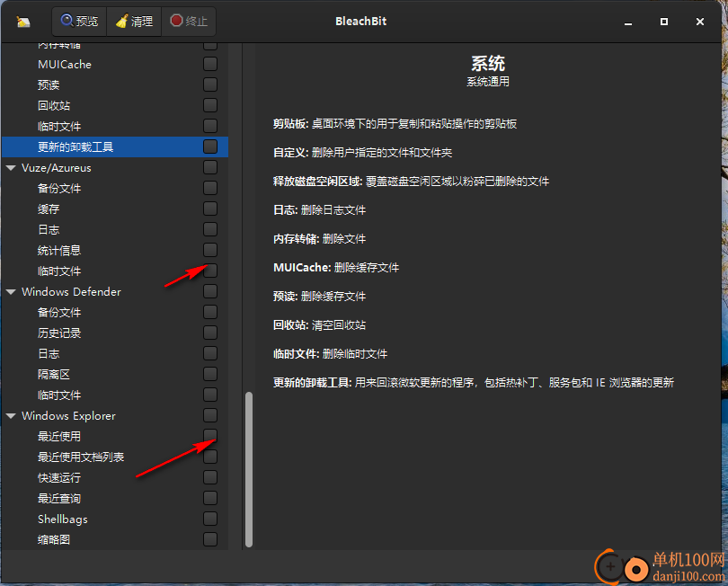728x586 pixels.
Task: Click the 系统通用 subtitle
Action: [488, 82]
